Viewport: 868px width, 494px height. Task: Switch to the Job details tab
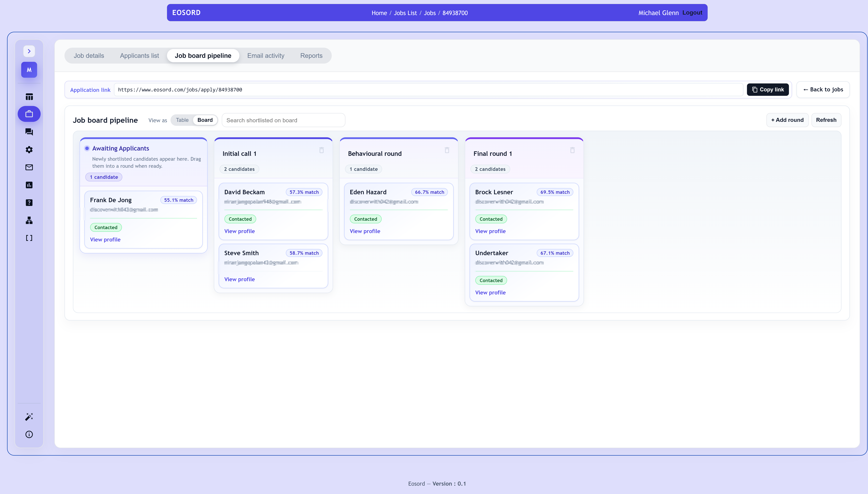(x=89, y=56)
